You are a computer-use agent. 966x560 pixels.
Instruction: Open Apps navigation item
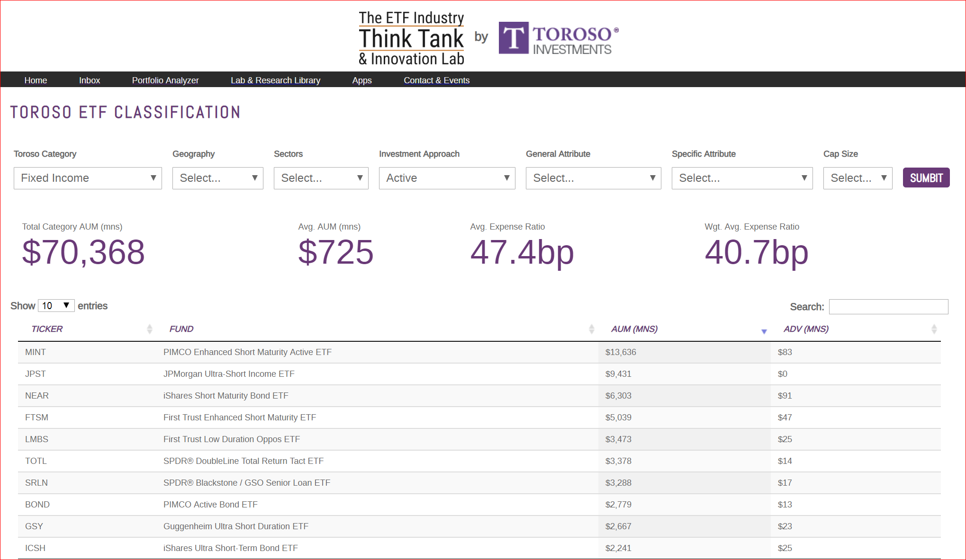tap(362, 80)
